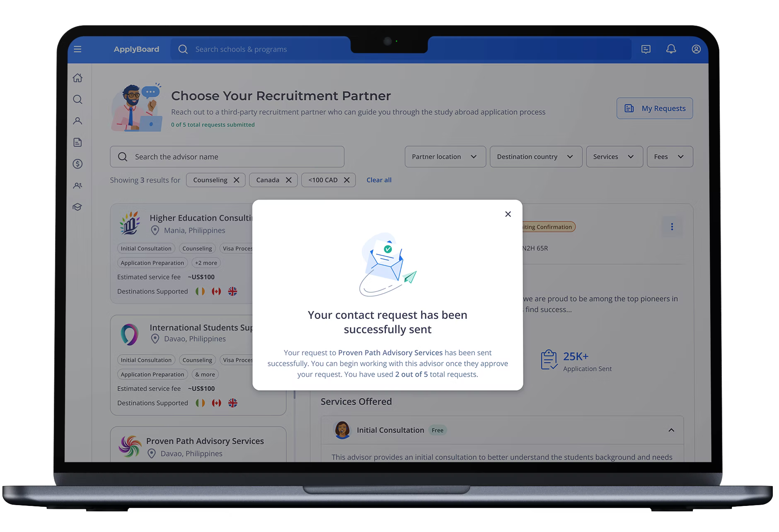The height and width of the screenshot is (532, 779).
Task: Click the Proven Path Advisory Services card title
Action: pos(205,441)
